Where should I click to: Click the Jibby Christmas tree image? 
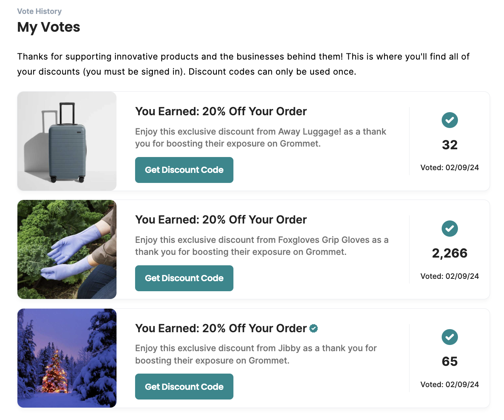67,358
